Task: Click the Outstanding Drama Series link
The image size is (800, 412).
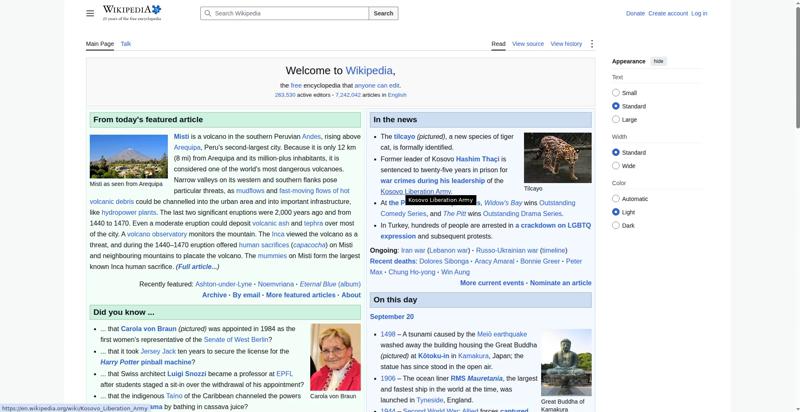Action: coord(522,214)
